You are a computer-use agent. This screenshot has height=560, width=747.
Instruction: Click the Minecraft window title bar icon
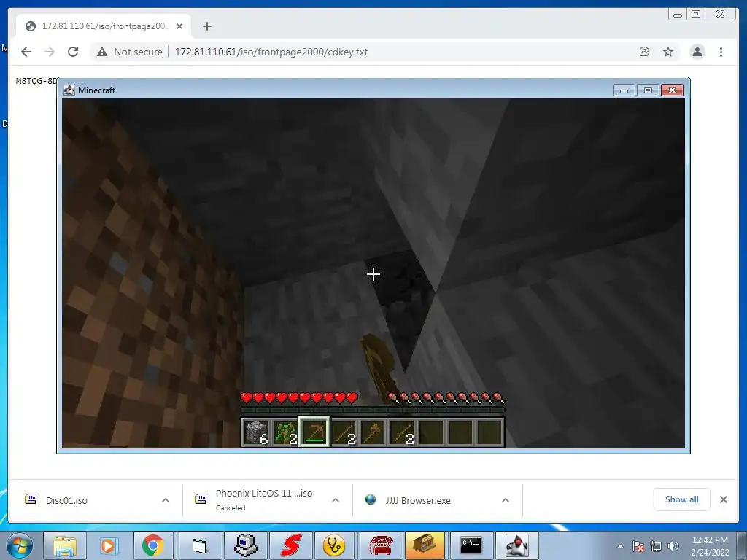(69, 90)
